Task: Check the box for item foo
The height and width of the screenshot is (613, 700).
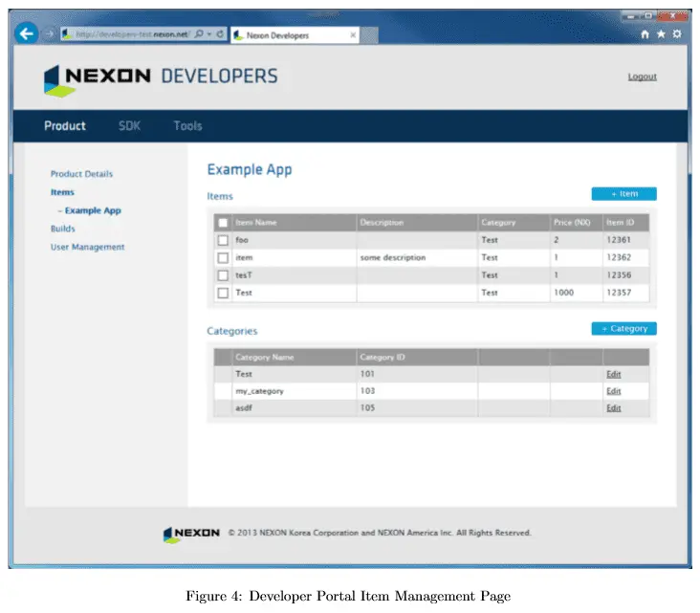Action: [x=223, y=240]
